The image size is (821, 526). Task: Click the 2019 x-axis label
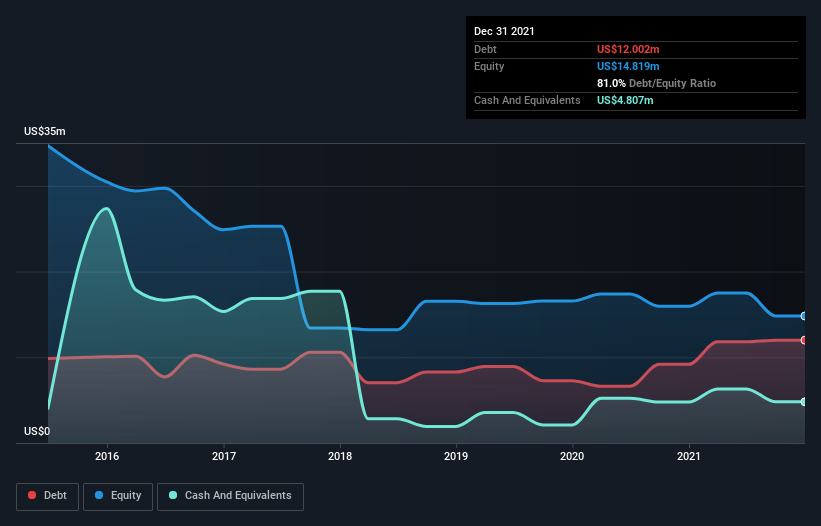(x=456, y=456)
